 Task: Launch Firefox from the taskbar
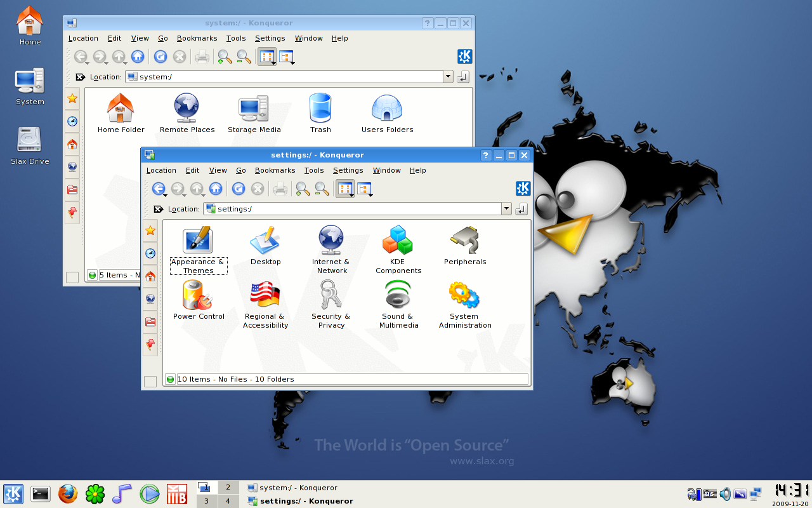click(68, 493)
